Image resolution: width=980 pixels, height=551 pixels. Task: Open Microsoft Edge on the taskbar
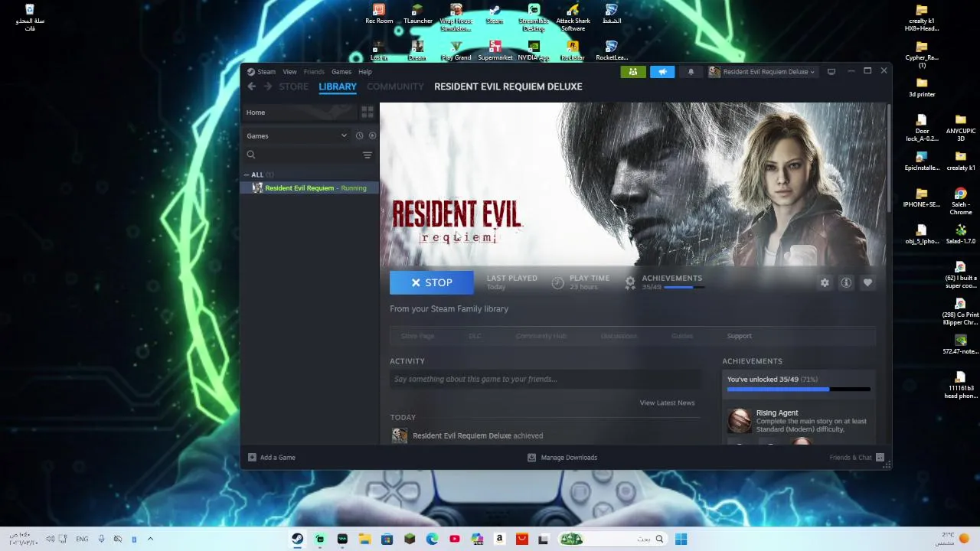point(432,539)
